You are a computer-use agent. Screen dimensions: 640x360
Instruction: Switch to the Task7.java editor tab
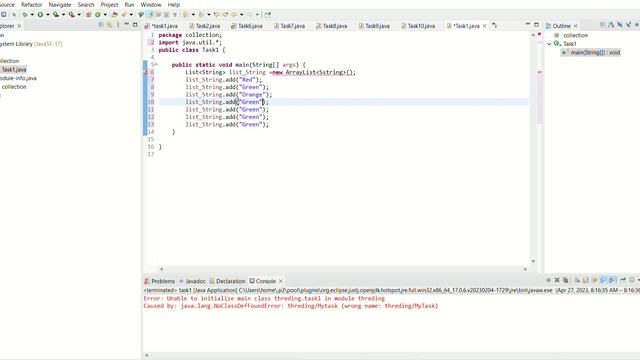click(x=289, y=26)
